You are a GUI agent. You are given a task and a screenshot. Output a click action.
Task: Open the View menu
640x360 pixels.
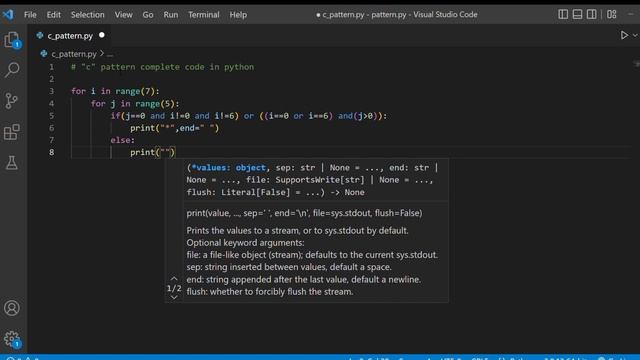[x=123, y=15]
